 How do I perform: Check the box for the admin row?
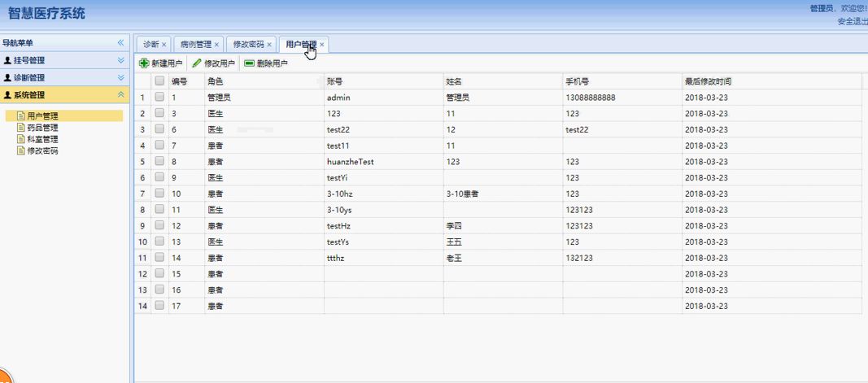(159, 97)
